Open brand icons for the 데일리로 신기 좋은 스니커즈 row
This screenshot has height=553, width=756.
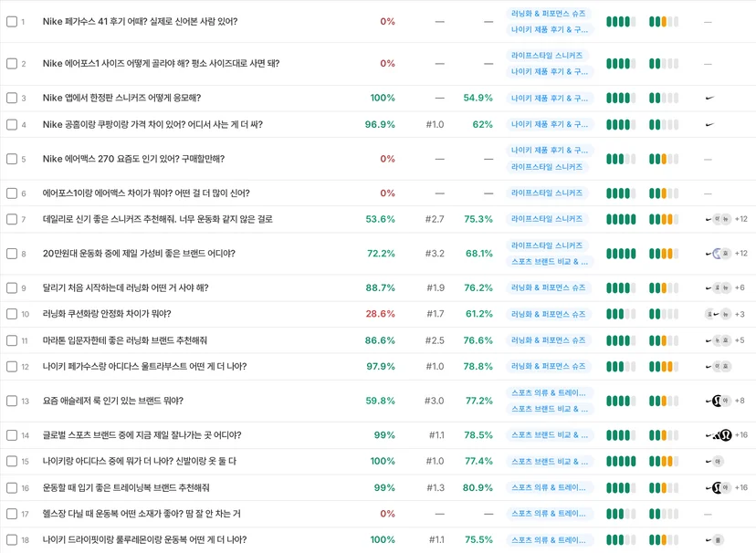pos(718,219)
